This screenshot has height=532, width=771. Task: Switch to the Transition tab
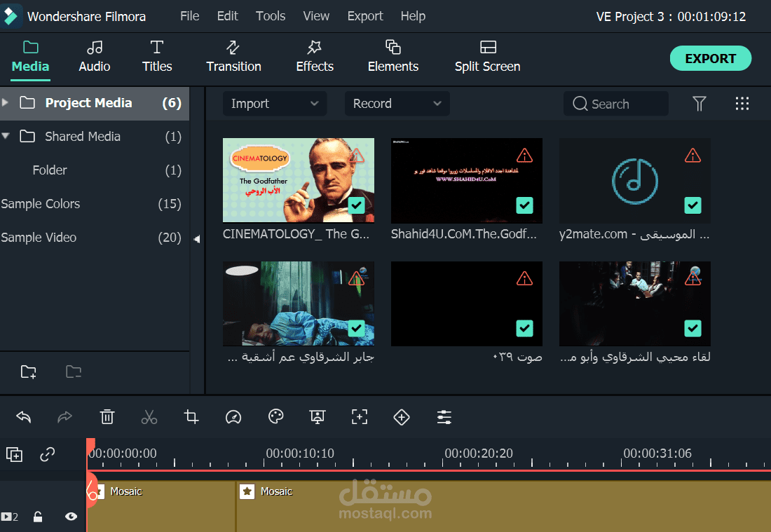[x=233, y=57]
